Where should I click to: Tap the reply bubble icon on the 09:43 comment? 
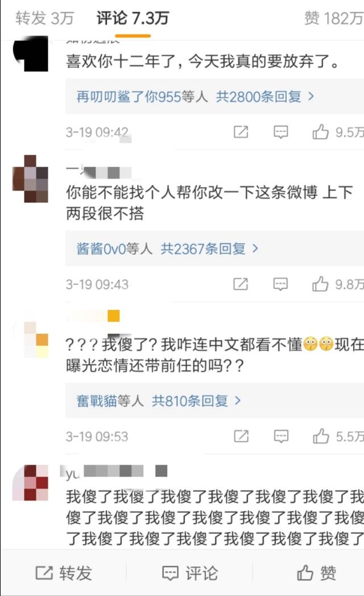pos(280,284)
